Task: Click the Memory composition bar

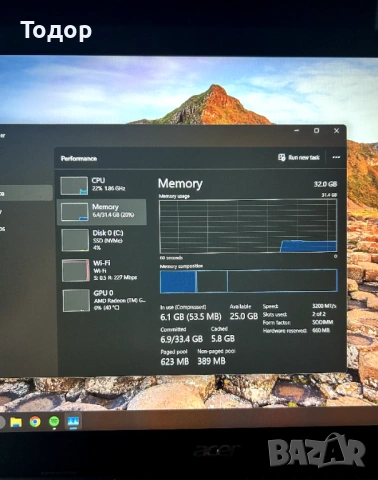Action: pos(249,281)
